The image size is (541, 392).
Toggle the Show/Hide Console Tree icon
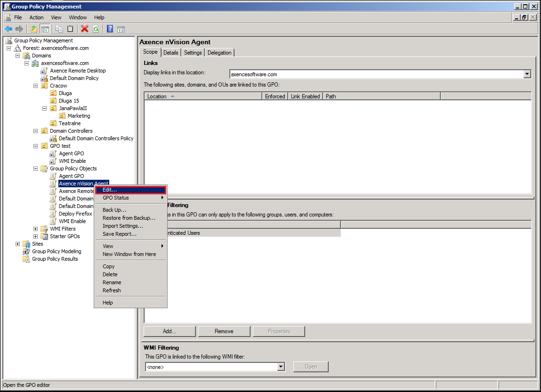click(x=45, y=29)
